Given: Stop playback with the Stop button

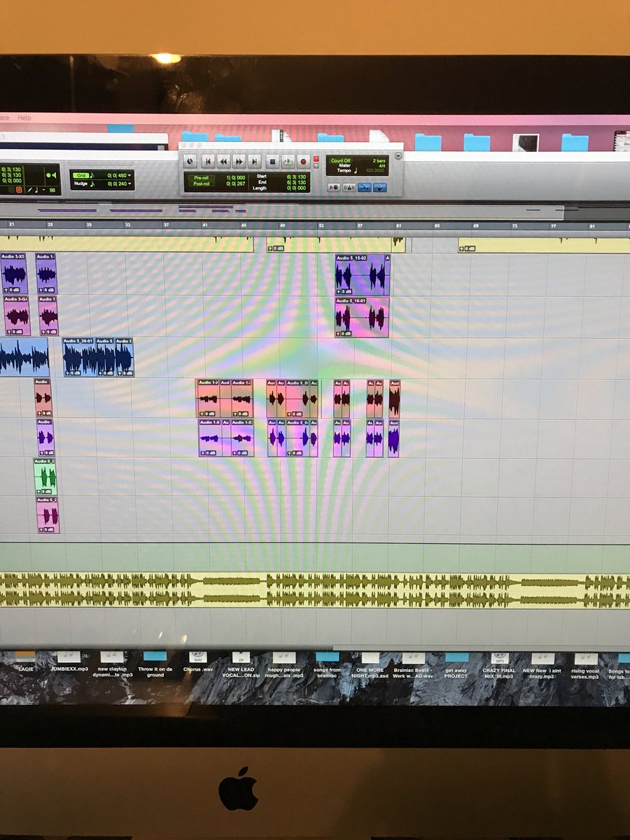Looking at the screenshot, I should click(x=273, y=161).
